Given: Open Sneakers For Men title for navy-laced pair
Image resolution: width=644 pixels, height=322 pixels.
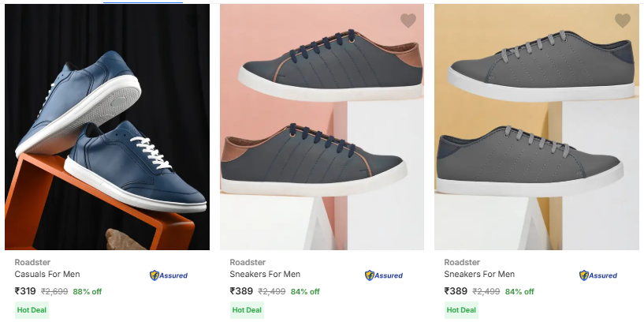Looking at the screenshot, I should coord(265,275).
